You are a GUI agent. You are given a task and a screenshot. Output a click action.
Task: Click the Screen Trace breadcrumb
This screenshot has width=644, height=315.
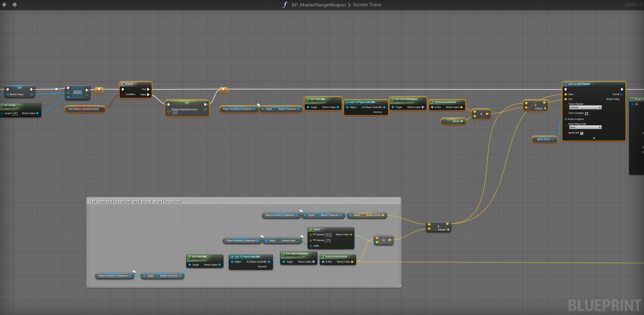(x=367, y=5)
